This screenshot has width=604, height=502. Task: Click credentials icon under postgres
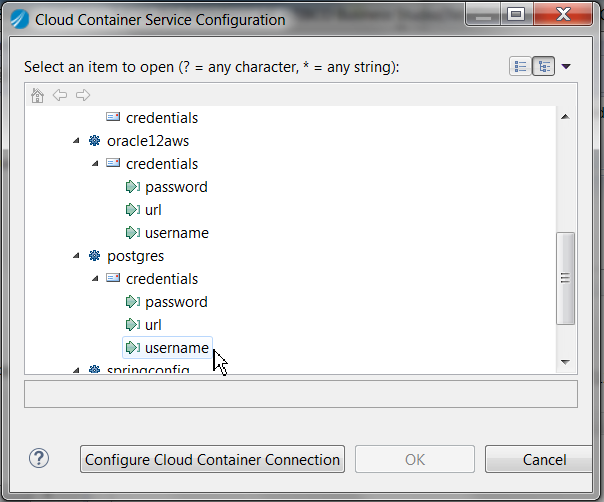pos(113,278)
